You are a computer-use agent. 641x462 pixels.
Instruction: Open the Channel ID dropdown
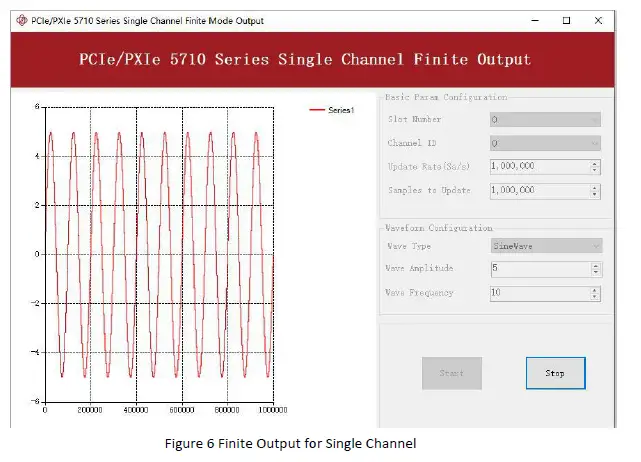click(x=545, y=143)
